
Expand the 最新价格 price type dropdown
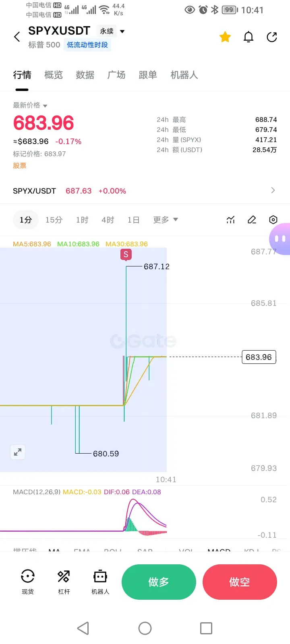(x=30, y=105)
